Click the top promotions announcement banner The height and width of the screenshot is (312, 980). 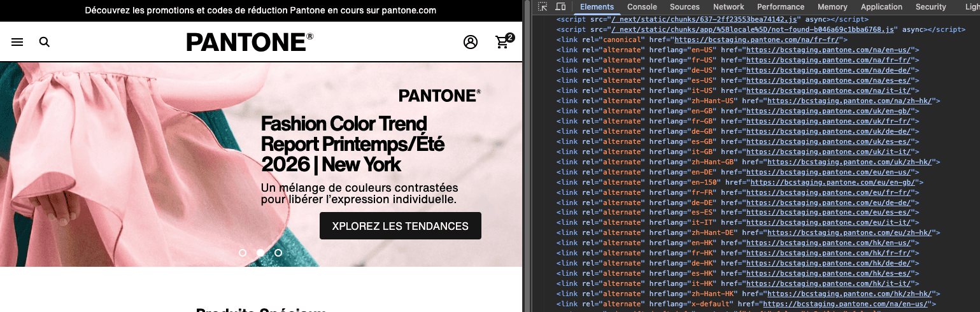260,10
